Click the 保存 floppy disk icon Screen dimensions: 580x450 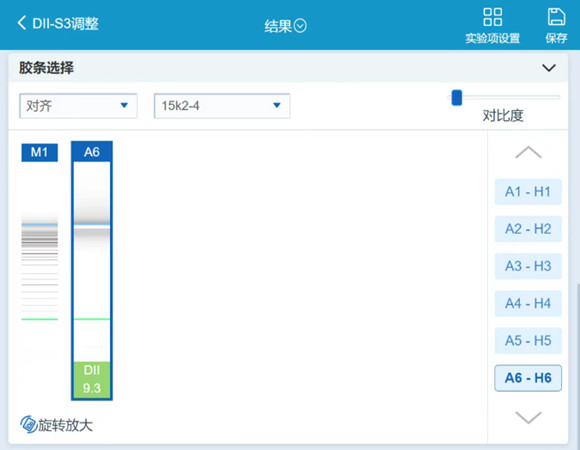point(556,17)
